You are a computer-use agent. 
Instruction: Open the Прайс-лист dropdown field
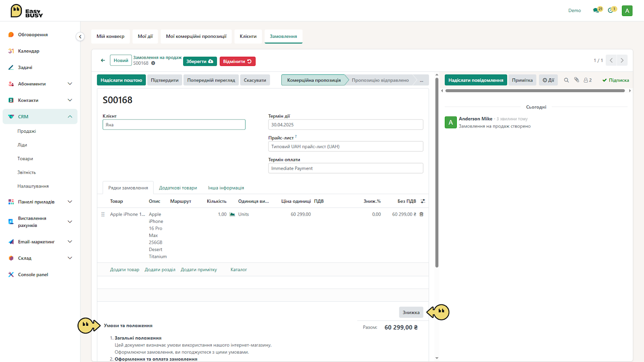[346, 146]
